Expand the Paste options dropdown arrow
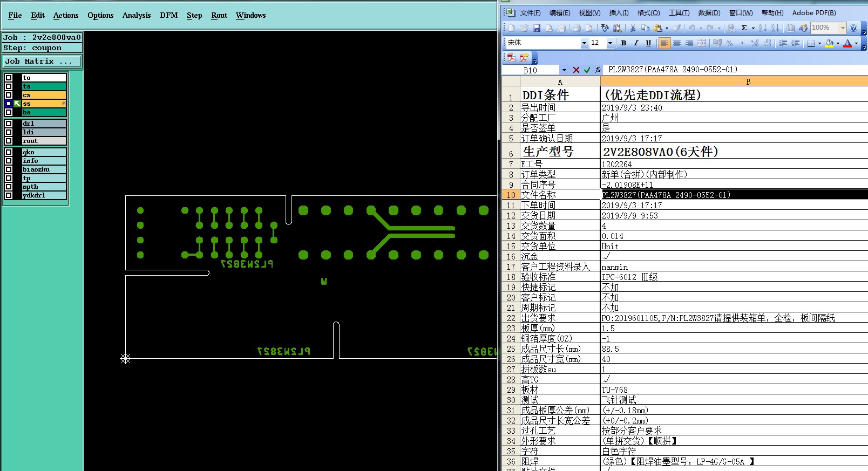This screenshot has height=471, width=868. pyautogui.click(x=667, y=28)
